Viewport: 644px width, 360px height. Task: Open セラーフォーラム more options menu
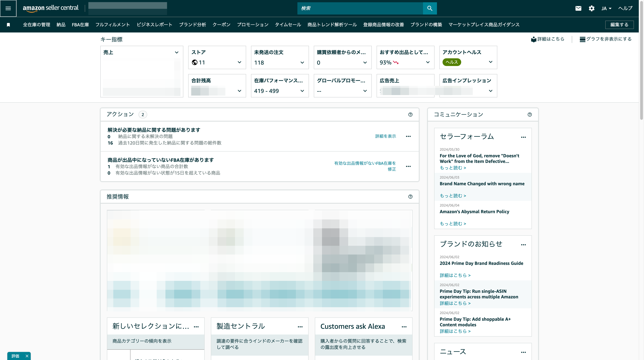523,137
